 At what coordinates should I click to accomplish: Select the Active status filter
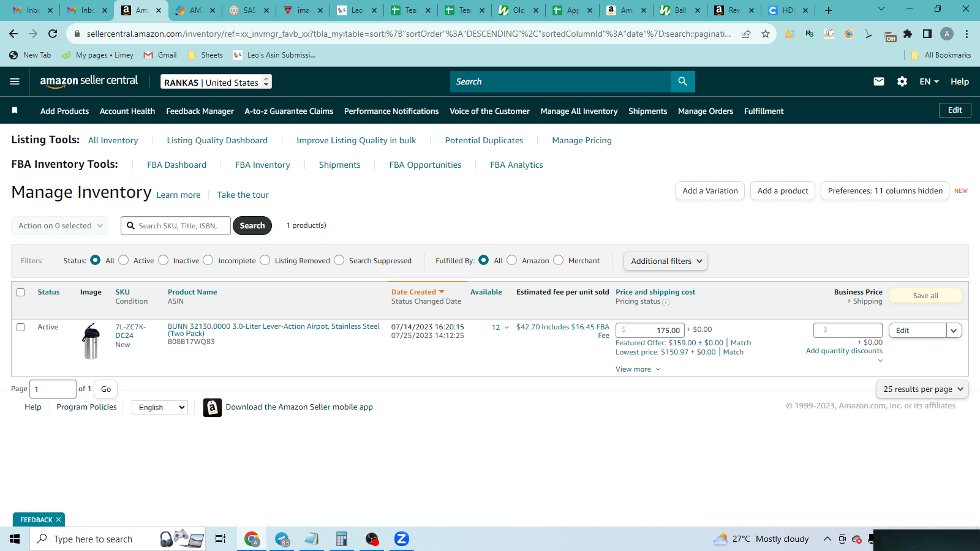[x=123, y=260]
